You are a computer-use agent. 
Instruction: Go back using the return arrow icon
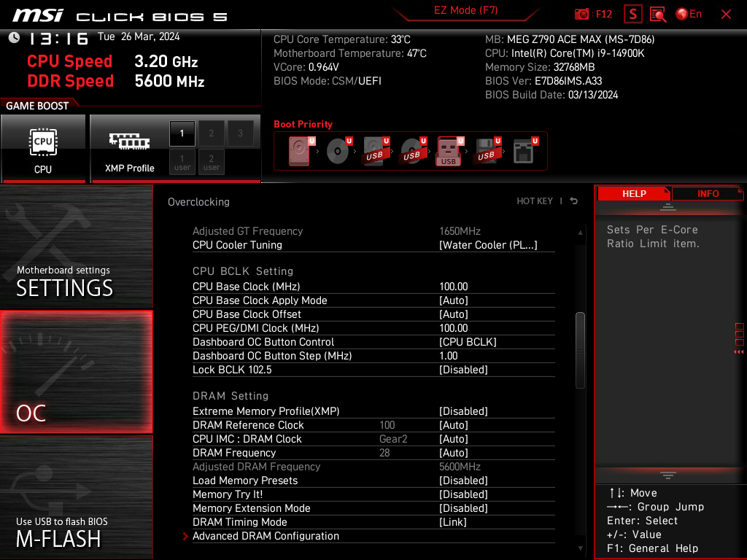point(574,201)
